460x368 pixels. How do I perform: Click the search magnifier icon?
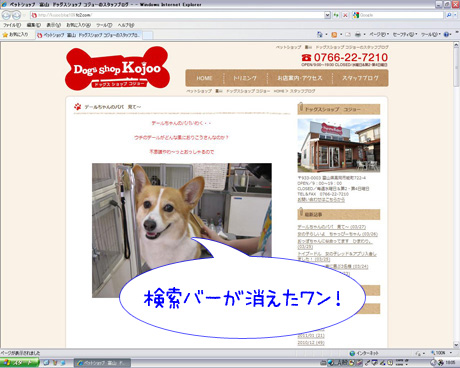(449, 15)
